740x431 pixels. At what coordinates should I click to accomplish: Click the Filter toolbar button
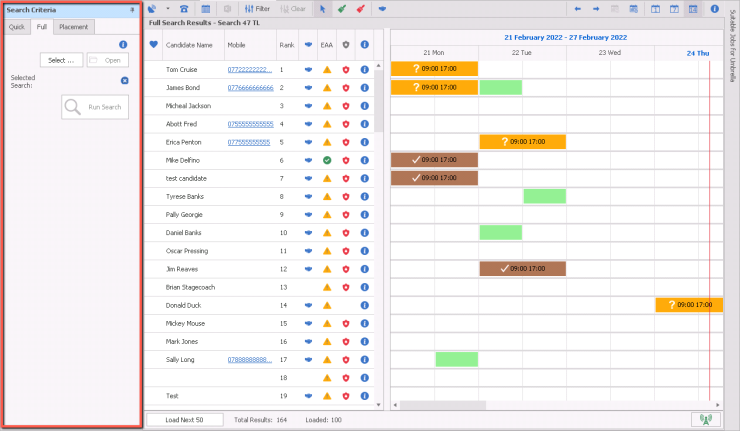coord(256,8)
